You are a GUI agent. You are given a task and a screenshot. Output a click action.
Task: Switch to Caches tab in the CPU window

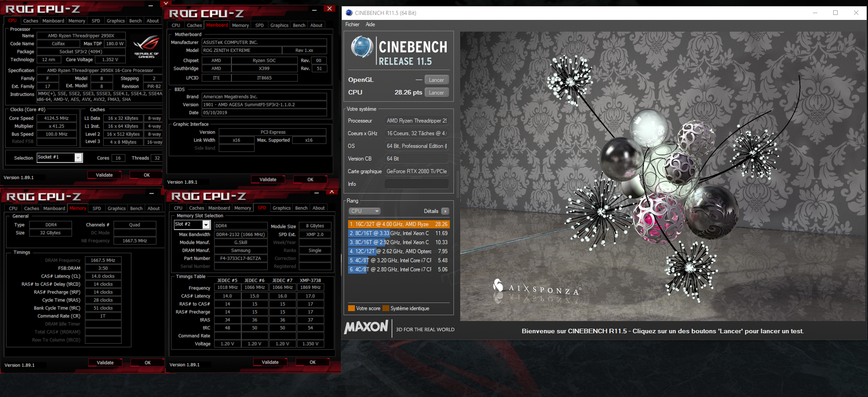point(31,21)
